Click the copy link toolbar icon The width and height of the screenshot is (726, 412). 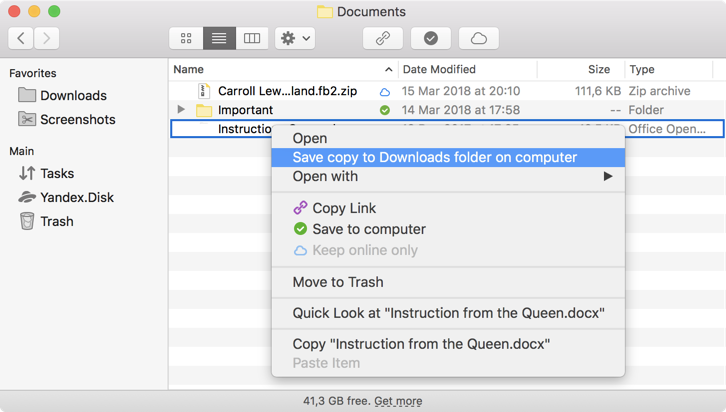tap(383, 38)
